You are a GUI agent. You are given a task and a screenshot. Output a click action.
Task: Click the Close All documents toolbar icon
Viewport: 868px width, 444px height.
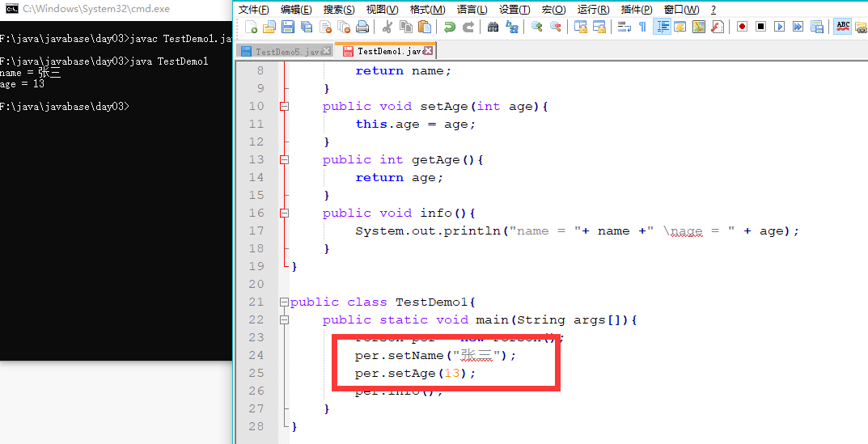coord(344,27)
